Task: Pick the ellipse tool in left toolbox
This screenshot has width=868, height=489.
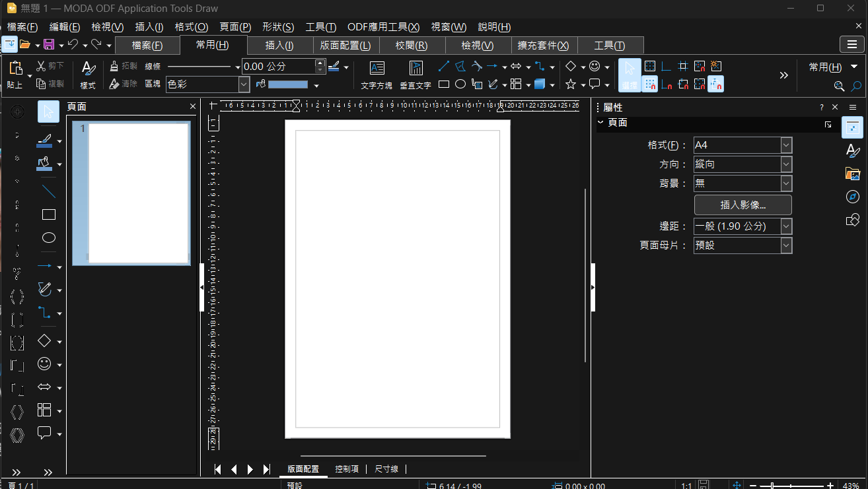Action: coord(48,238)
